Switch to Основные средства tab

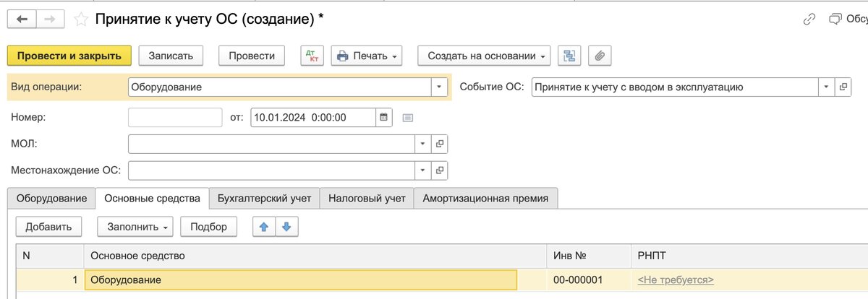click(152, 198)
